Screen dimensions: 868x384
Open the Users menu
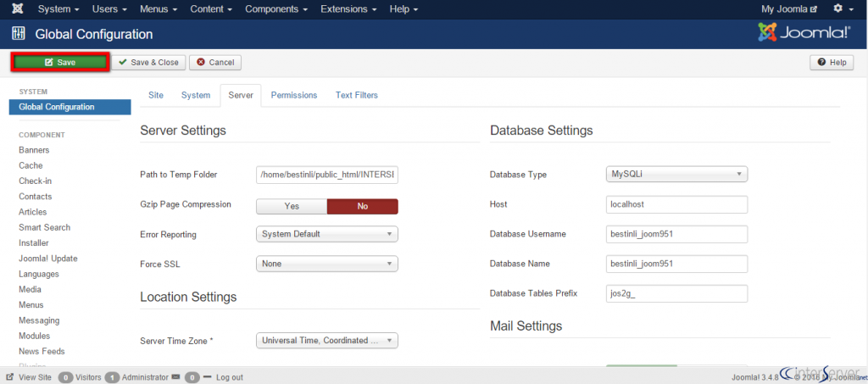[109, 8]
